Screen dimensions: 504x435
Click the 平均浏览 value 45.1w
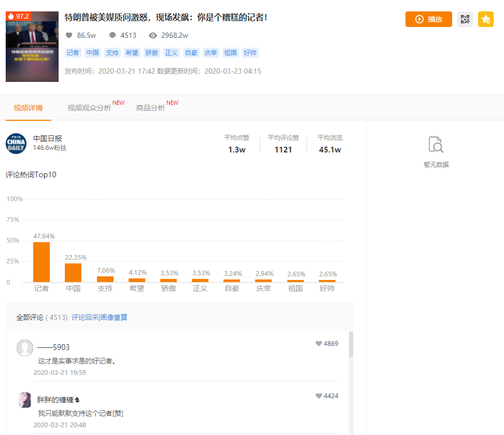point(330,150)
